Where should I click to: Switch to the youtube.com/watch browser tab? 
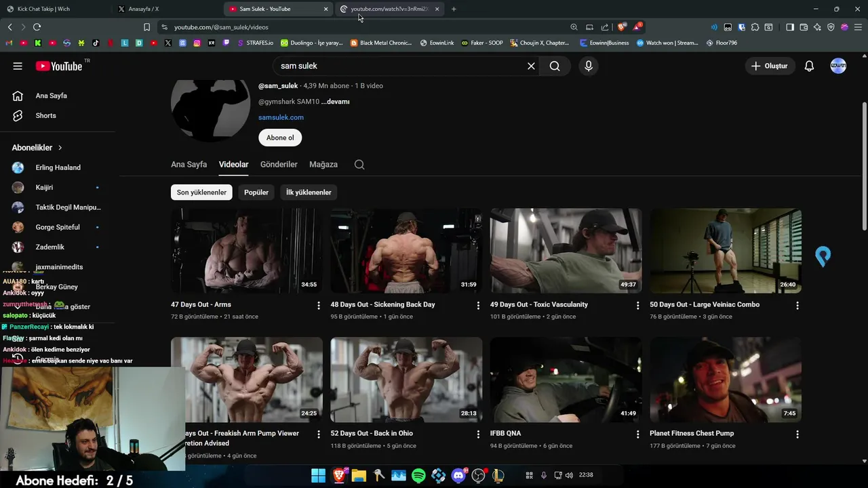pos(390,9)
